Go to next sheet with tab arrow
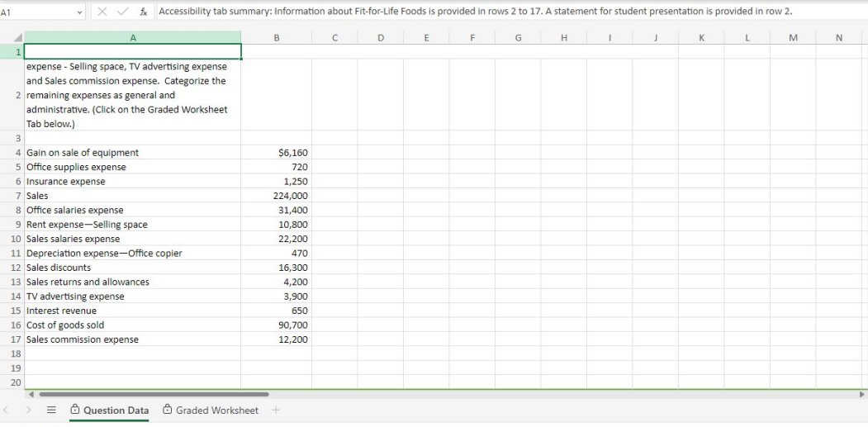This screenshot has height=427, width=868. 30,410
